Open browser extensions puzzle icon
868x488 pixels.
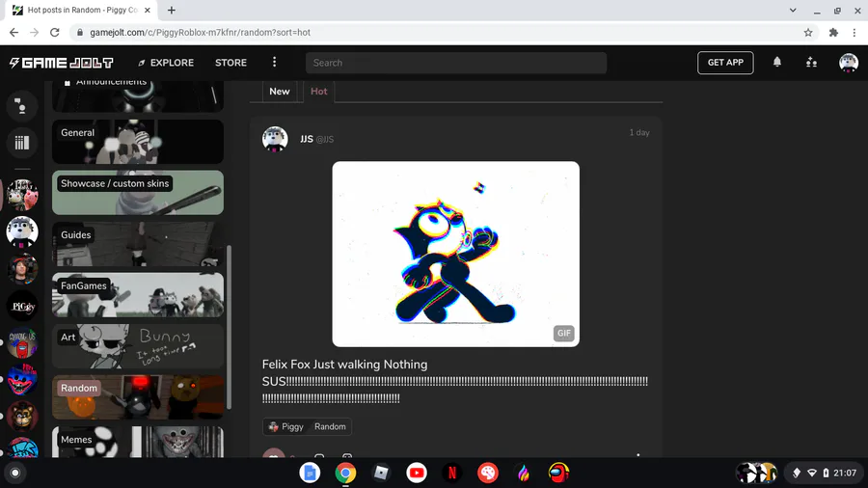[833, 33]
